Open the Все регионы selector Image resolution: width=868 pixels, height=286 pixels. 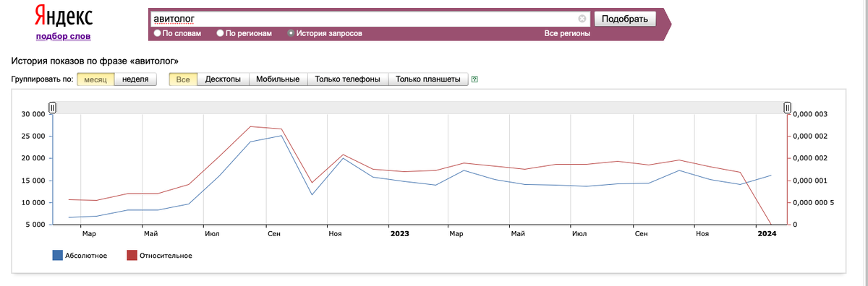pyautogui.click(x=567, y=33)
